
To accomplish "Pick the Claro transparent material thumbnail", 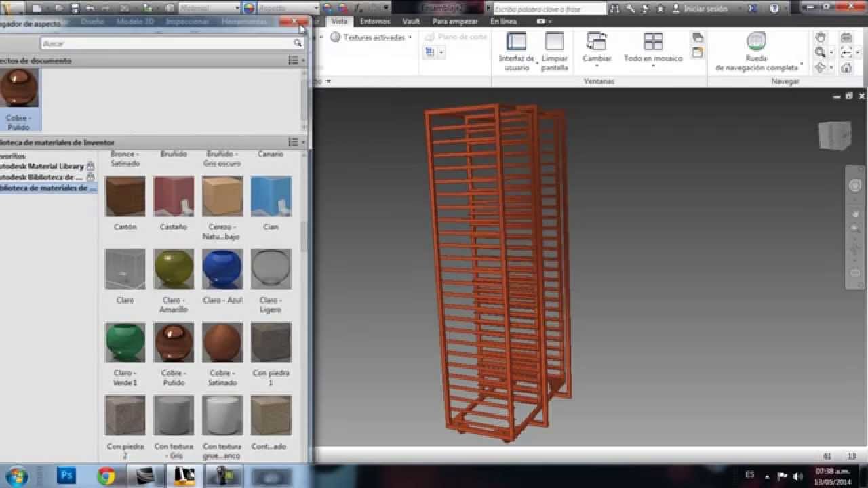I will coord(125,269).
